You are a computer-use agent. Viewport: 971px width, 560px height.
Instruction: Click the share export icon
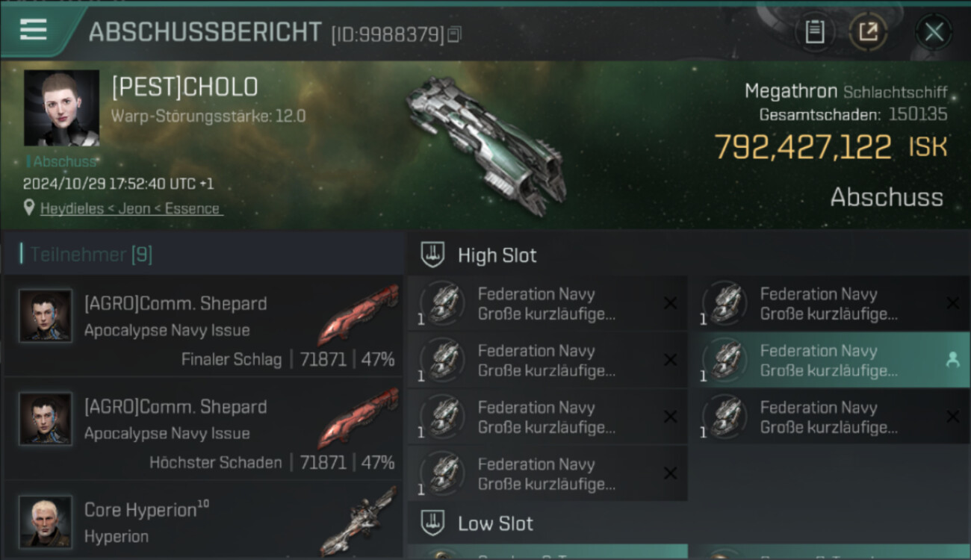(x=868, y=32)
